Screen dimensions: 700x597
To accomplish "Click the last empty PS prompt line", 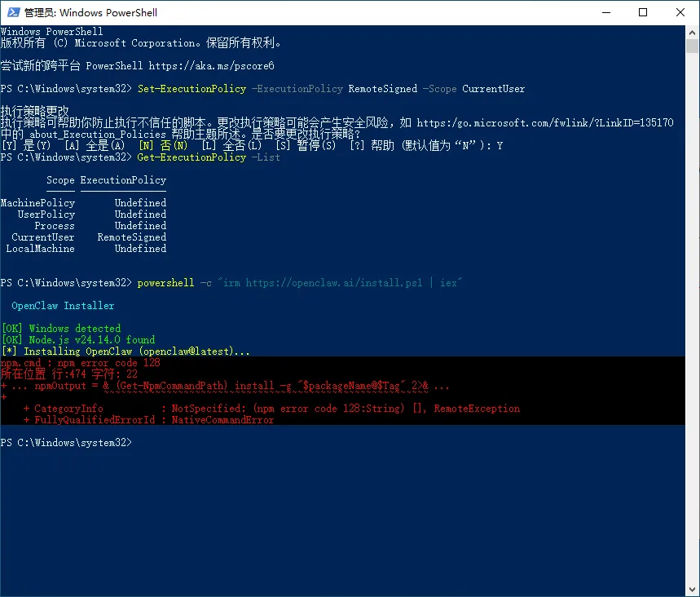I will (x=67, y=443).
